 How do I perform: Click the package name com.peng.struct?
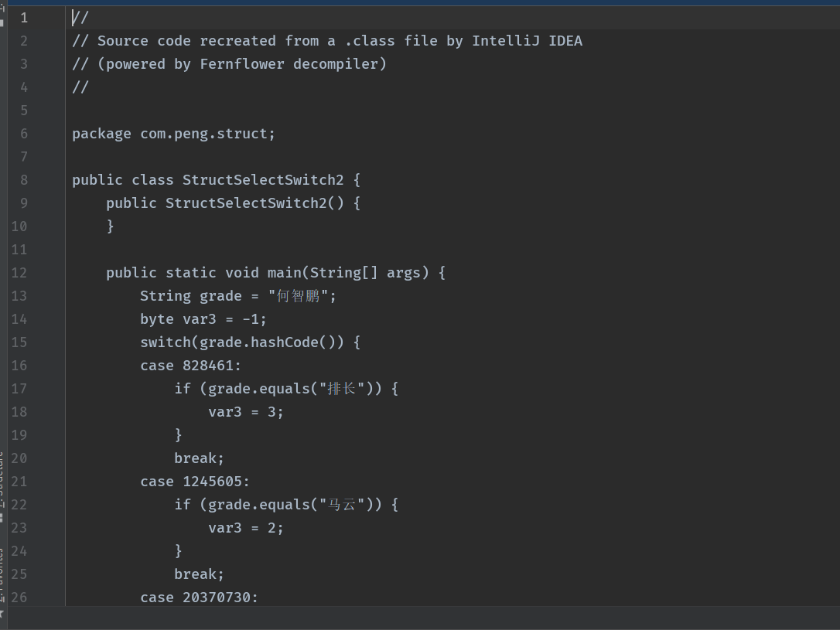tap(207, 133)
